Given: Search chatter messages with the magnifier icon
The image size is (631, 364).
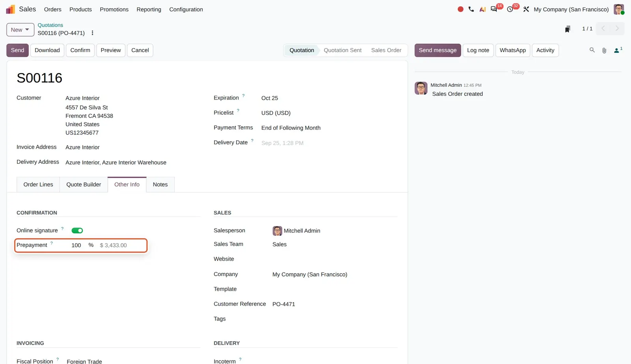Looking at the screenshot, I should 592,50.
